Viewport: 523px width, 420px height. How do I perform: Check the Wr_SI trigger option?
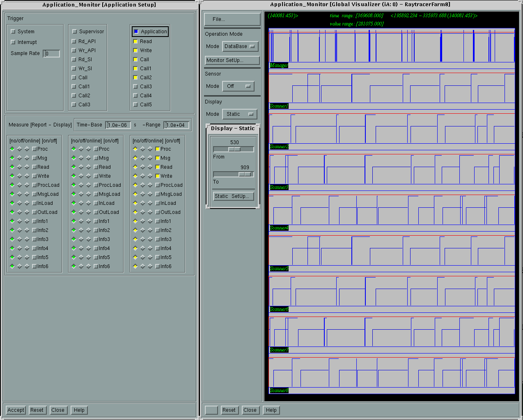pyautogui.click(x=74, y=69)
